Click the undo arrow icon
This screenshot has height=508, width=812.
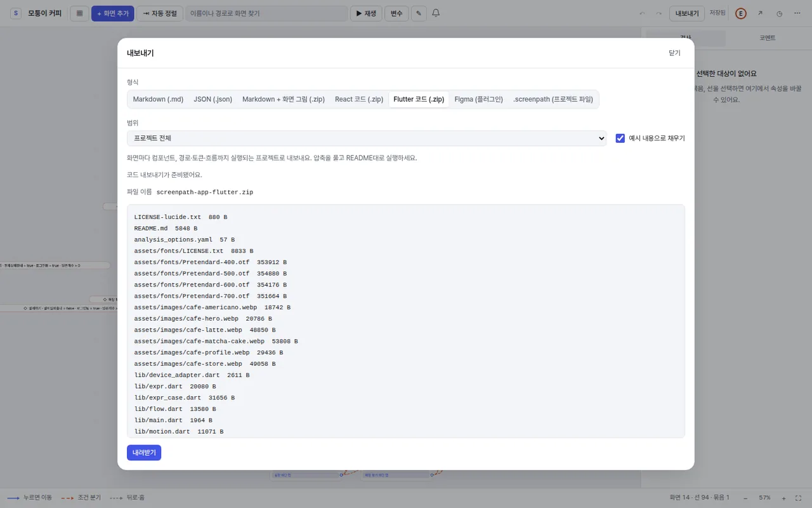pos(642,13)
